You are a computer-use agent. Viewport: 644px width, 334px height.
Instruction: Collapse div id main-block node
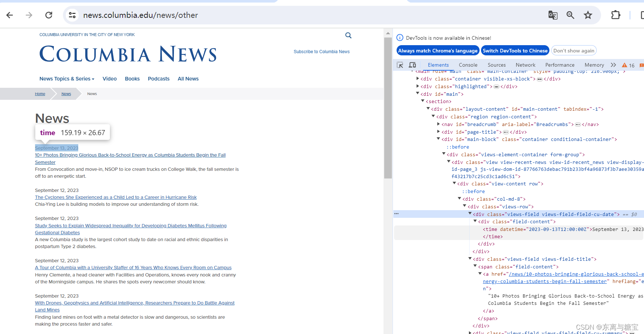439,139
